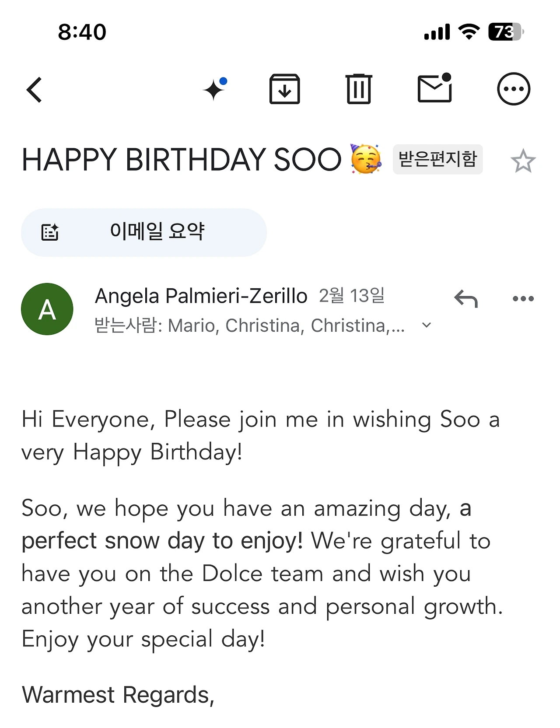Mark the email as unread
Image resolution: width=560 pixels, height=728 pixels.
(x=434, y=88)
